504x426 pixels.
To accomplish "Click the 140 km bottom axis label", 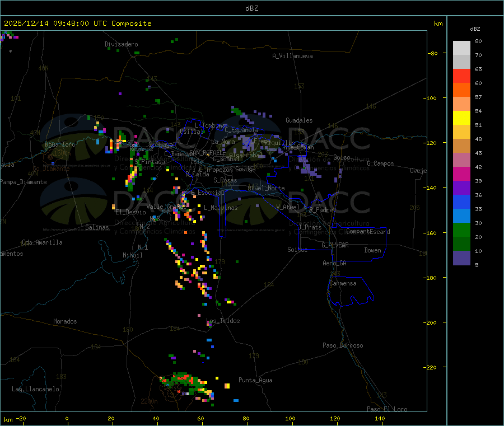I will click(380, 418).
